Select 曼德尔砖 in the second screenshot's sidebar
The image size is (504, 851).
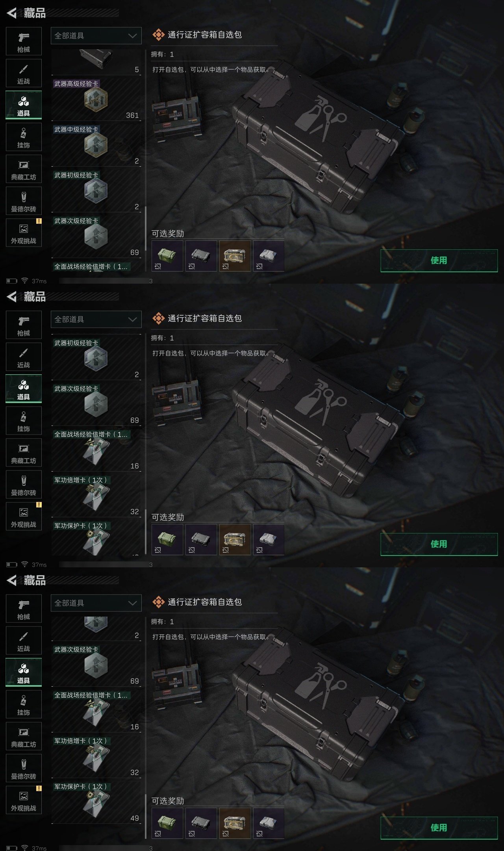(x=24, y=485)
